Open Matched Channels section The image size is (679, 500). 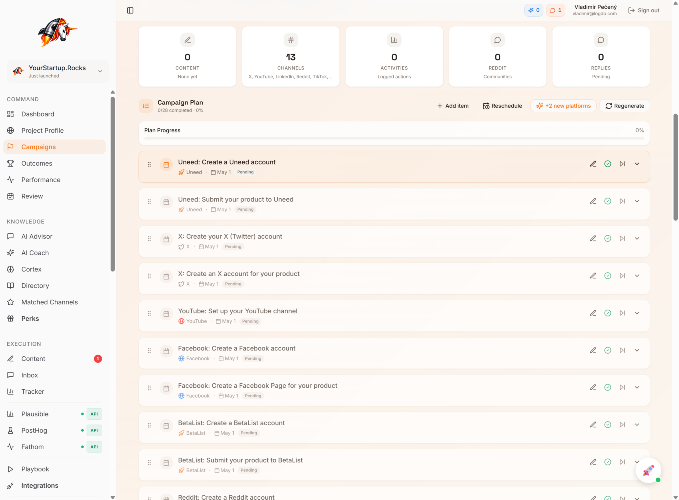55,302
